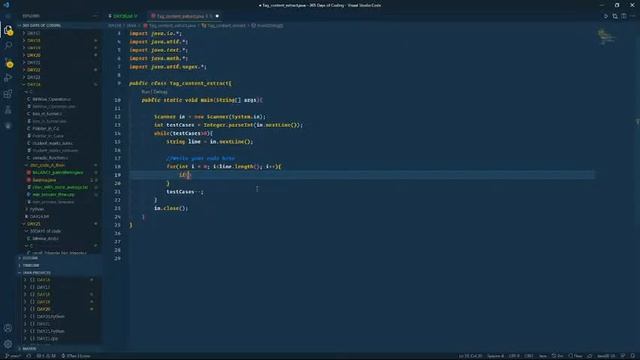640x360 pixels.
Task: Click the Debug CodeLens above main method
Action: point(160,92)
